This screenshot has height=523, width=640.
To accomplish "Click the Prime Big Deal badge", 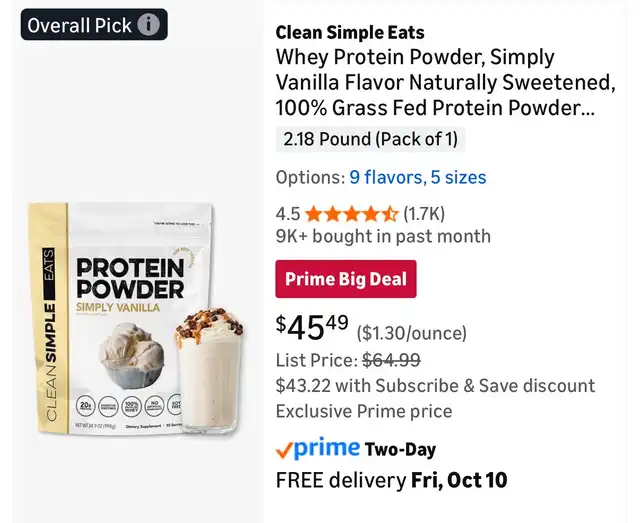I will (x=345, y=279).
